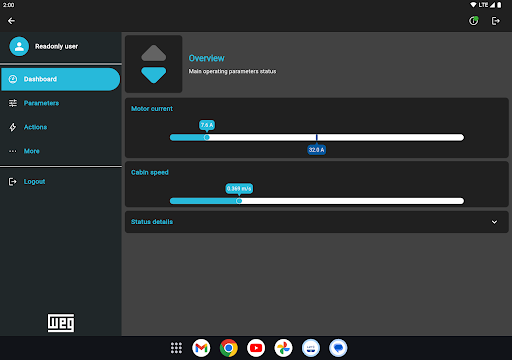Screen dimensions: 512x360
Task: Open the WEG app icon in taskbar
Action: coord(311,348)
